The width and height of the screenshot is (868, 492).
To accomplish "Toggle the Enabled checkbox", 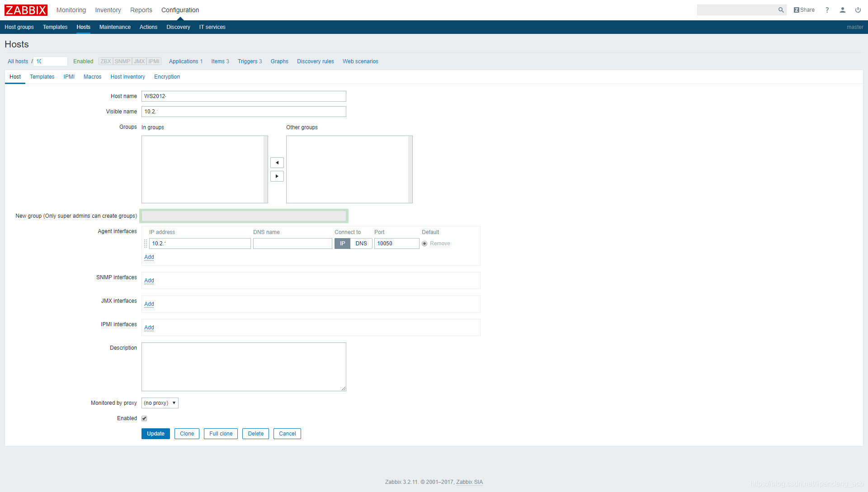I will (x=144, y=418).
